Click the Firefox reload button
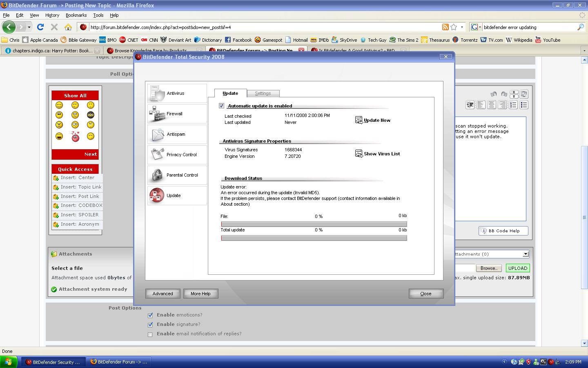This screenshot has height=368, width=588. point(40,27)
